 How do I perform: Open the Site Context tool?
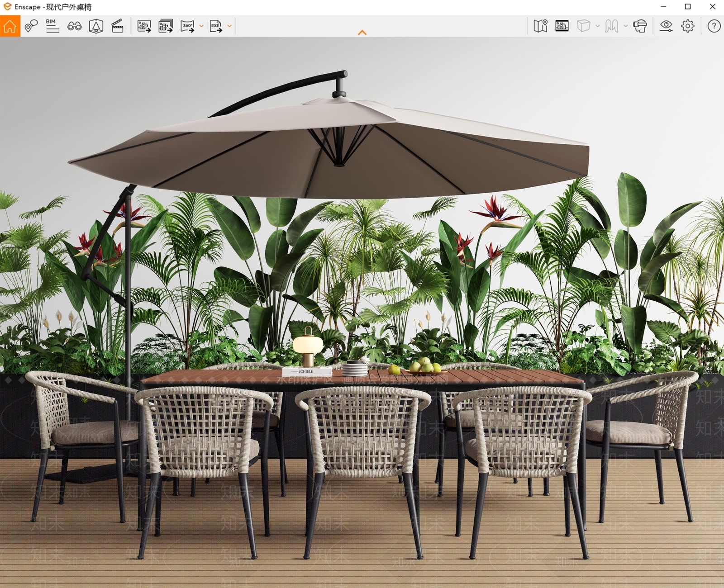(96, 26)
